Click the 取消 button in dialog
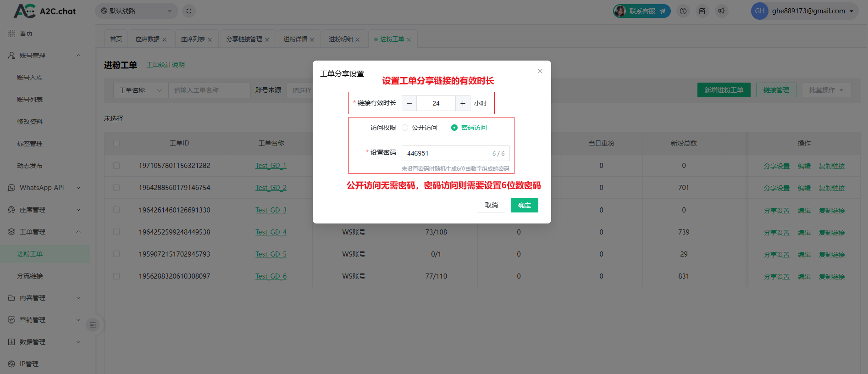The image size is (868, 374). pos(491,205)
